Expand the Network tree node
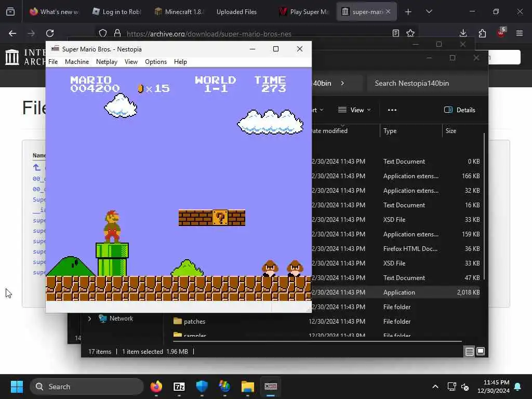Screen dimensions: 532x399 89,318
